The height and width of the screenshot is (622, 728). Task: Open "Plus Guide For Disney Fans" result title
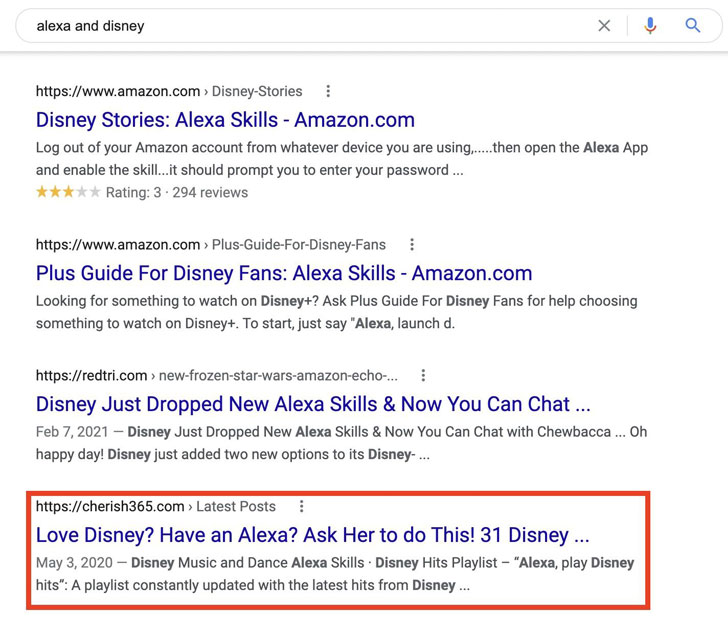click(x=283, y=273)
